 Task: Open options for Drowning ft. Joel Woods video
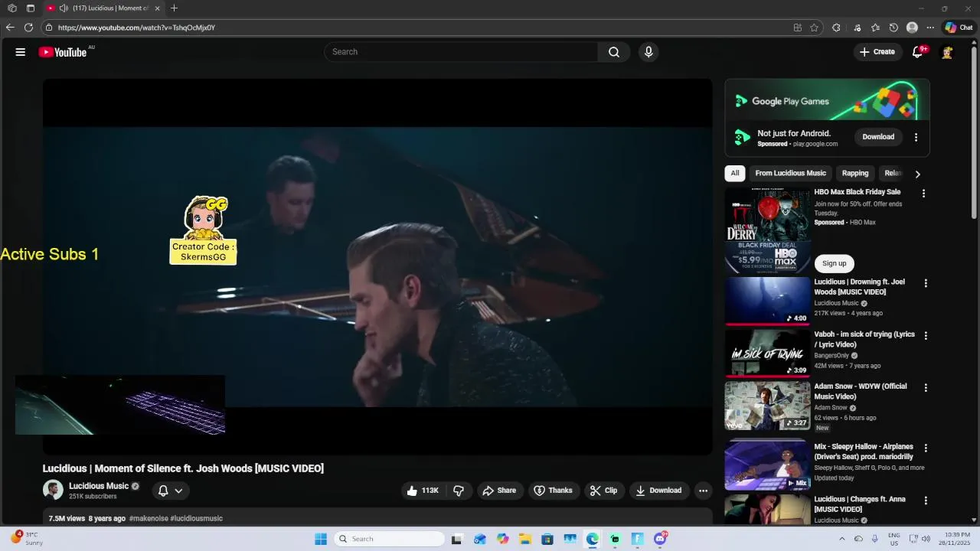pyautogui.click(x=926, y=283)
